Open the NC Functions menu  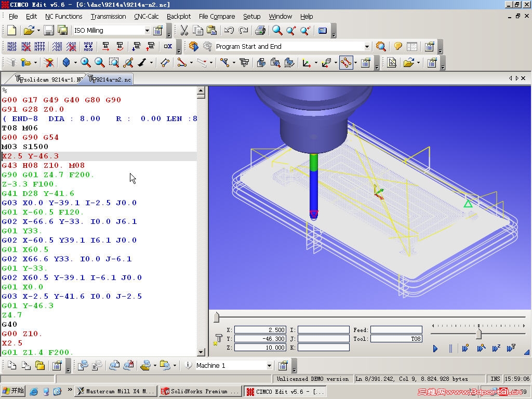click(x=64, y=16)
